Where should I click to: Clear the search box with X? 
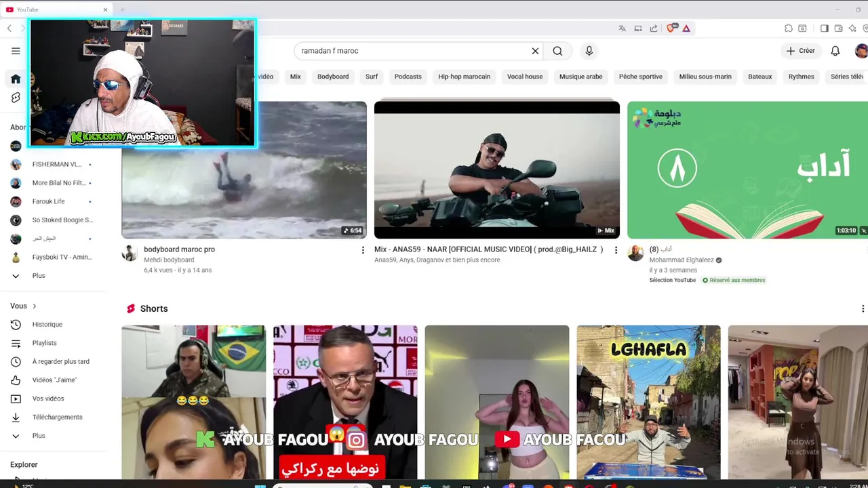pos(535,51)
